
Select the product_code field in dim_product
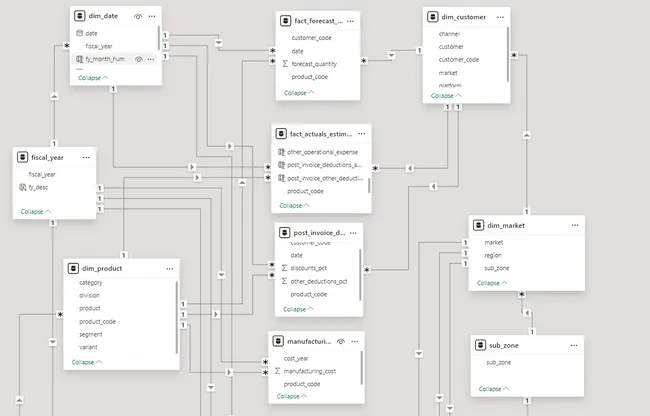[x=97, y=321]
